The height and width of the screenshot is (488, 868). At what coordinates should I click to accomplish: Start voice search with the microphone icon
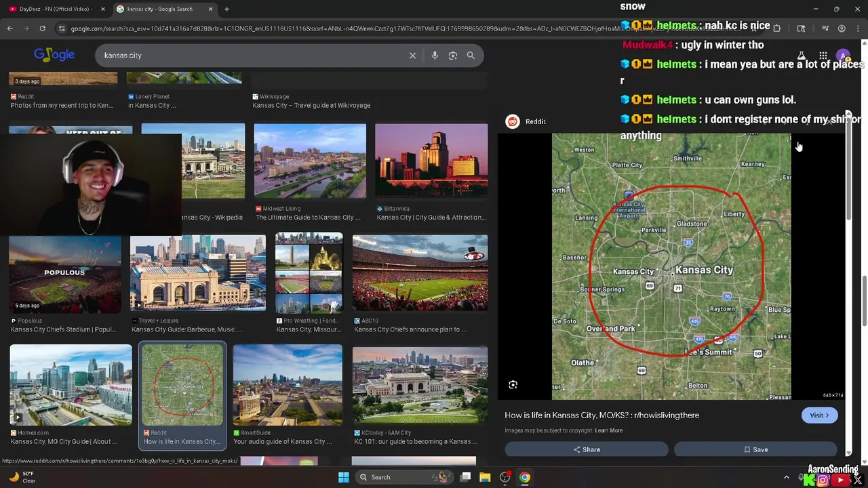tap(435, 56)
